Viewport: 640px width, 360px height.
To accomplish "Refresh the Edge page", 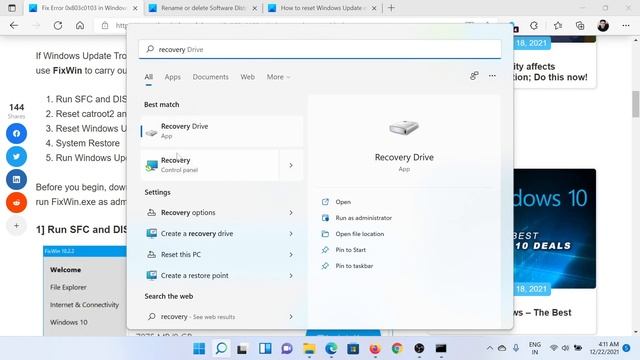I will pos(58,26).
